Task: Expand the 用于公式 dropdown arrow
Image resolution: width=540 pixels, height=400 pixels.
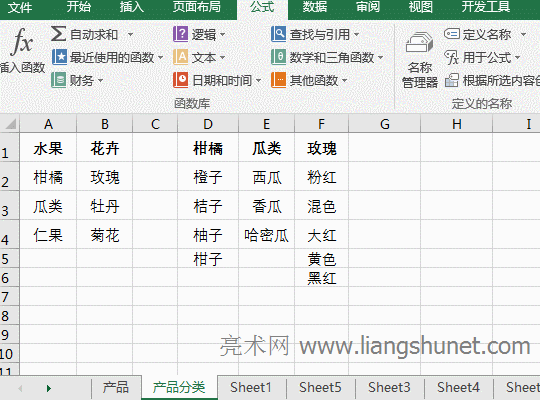Action: (x=517, y=58)
